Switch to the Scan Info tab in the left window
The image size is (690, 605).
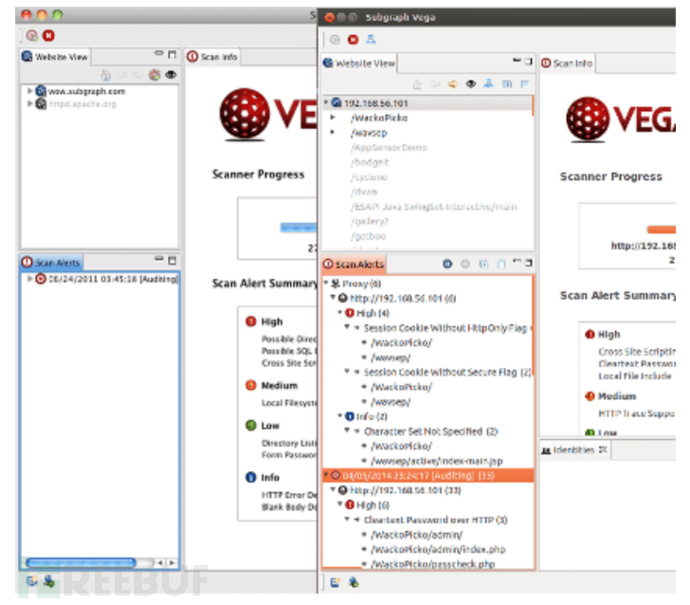point(212,57)
